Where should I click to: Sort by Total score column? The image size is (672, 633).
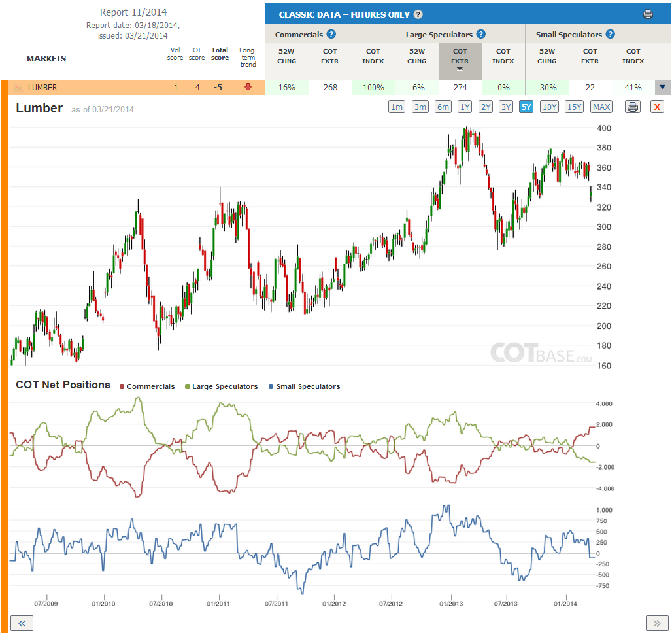(220, 54)
